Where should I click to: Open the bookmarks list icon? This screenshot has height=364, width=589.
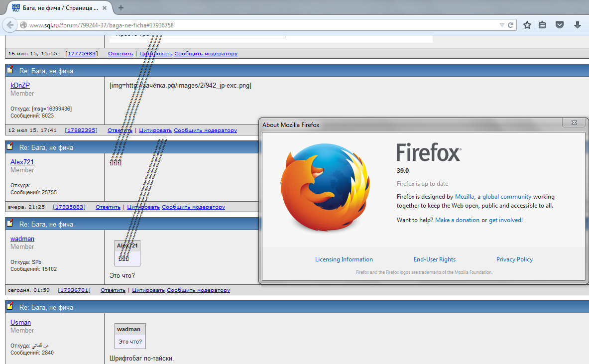point(543,25)
